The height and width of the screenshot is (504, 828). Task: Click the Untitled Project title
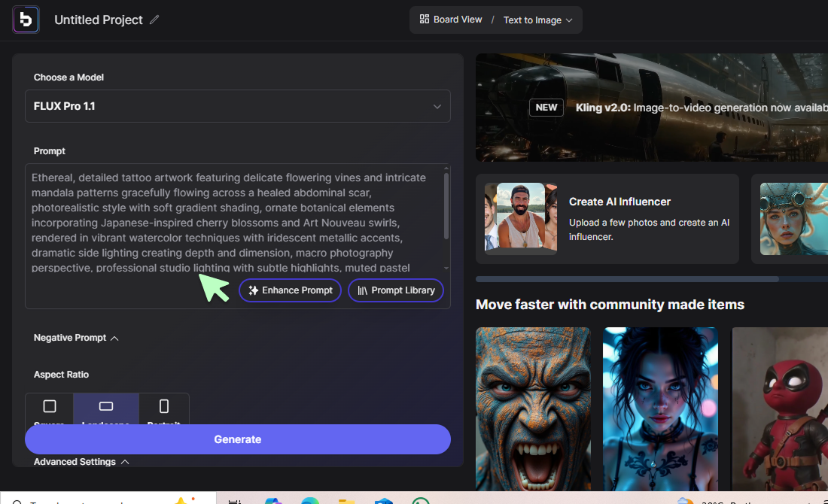pos(98,20)
